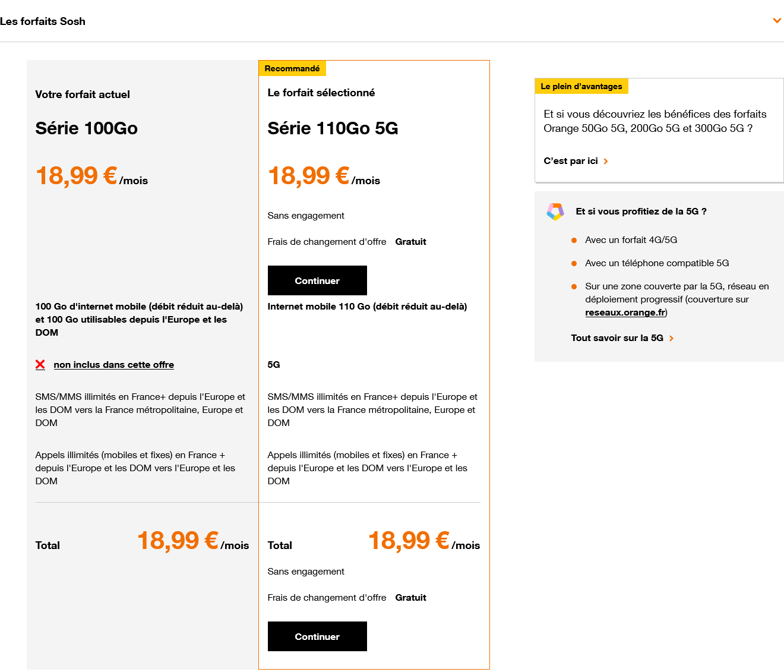This screenshot has height=672, width=784.
Task: Click the 'Le plein d'avantages' yellow label
Action: [x=581, y=86]
